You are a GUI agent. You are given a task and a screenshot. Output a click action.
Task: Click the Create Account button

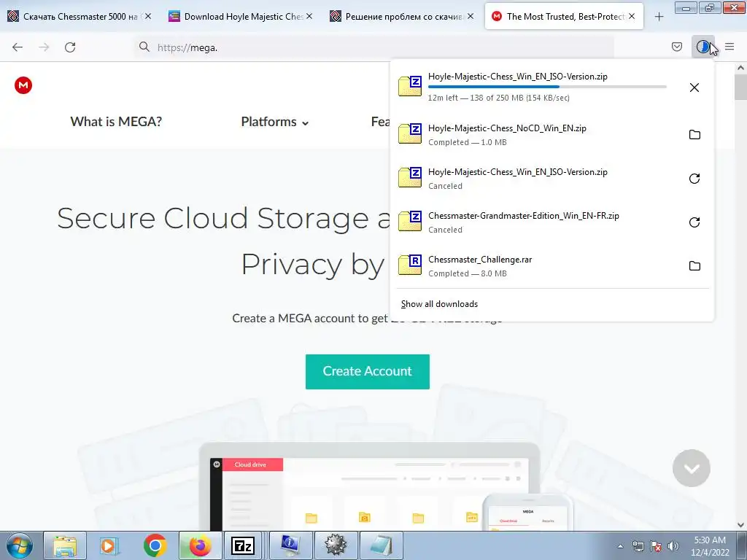(x=368, y=371)
